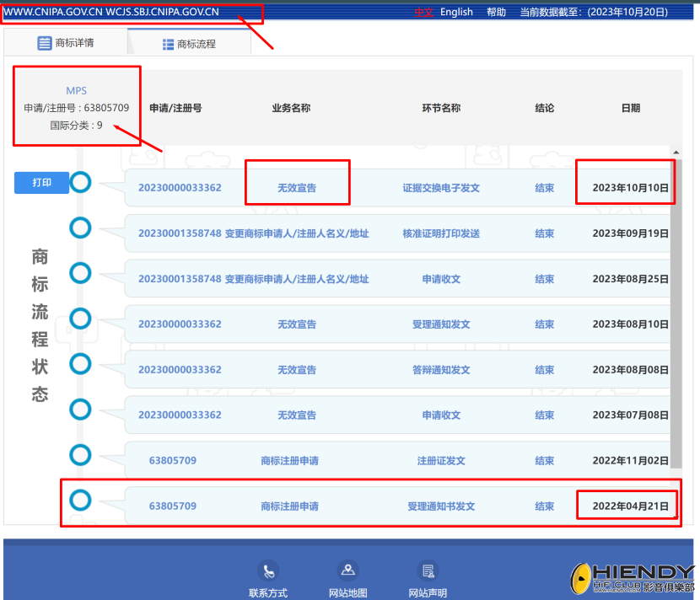Click timeline circle for 2023年10月10日 entry
The image size is (700, 600).
(x=80, y=182)
